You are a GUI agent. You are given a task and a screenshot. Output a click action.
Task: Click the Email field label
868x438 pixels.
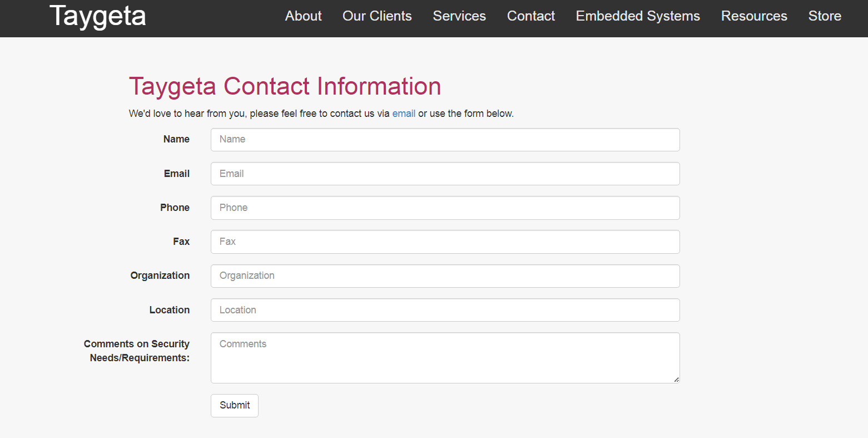177,174
